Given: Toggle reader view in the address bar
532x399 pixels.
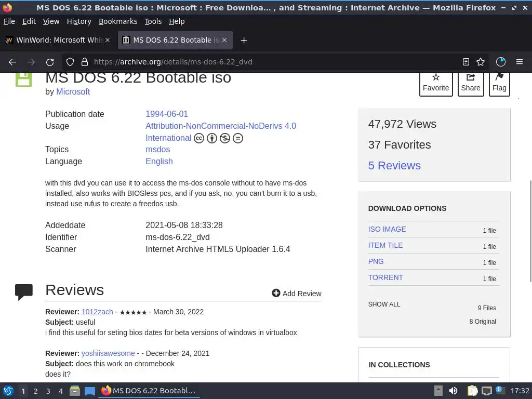Looking at the screenshot, I should pos(466,62).
